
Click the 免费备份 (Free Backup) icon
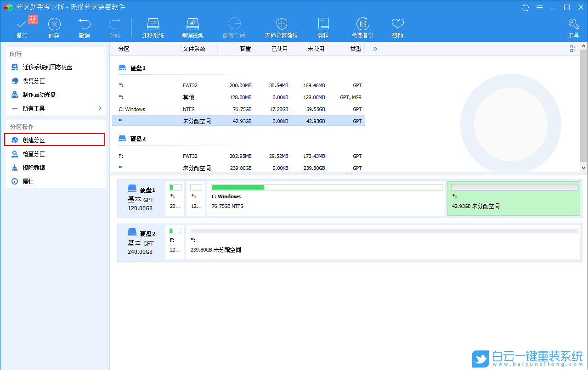point(362,24)
